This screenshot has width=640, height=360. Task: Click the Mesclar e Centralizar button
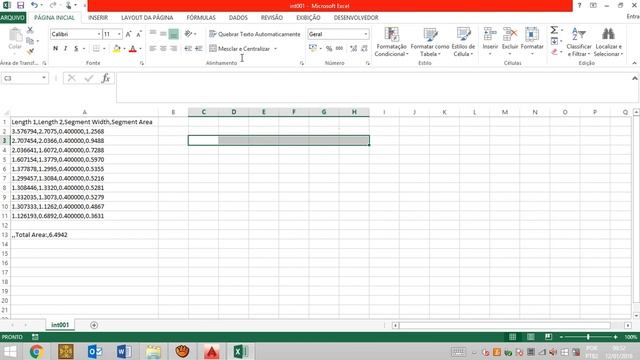pyautogui.click(x=240, y=49)
